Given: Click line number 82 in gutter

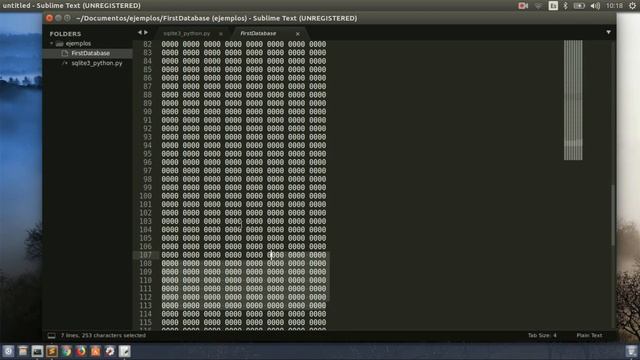Looking at the screenshot, I should [147, 44].
